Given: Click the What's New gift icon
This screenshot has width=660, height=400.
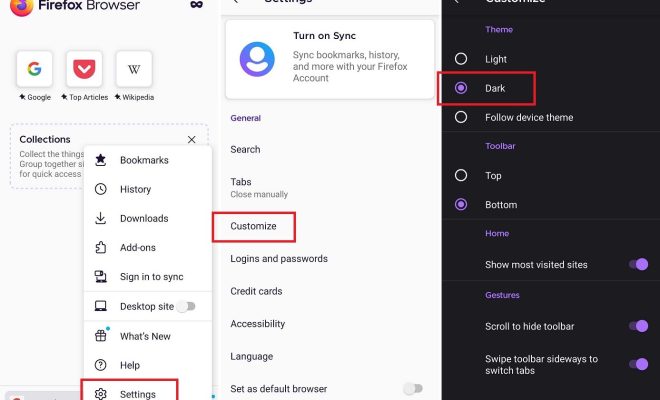Looking at the screenshot, I should click(x=101, y=336).
